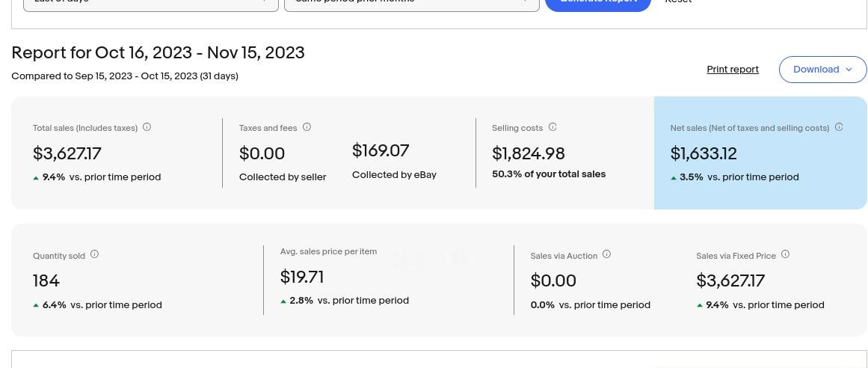Click the 184 quantity sold value
Image resolution: width=868 pixels, height=368 pixels.
click(46, 281)
